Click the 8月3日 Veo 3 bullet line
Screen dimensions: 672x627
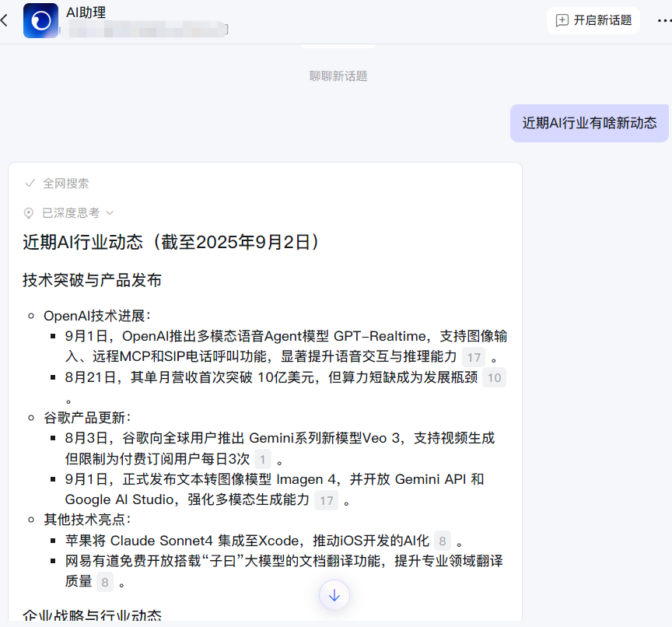pos(279,449)
